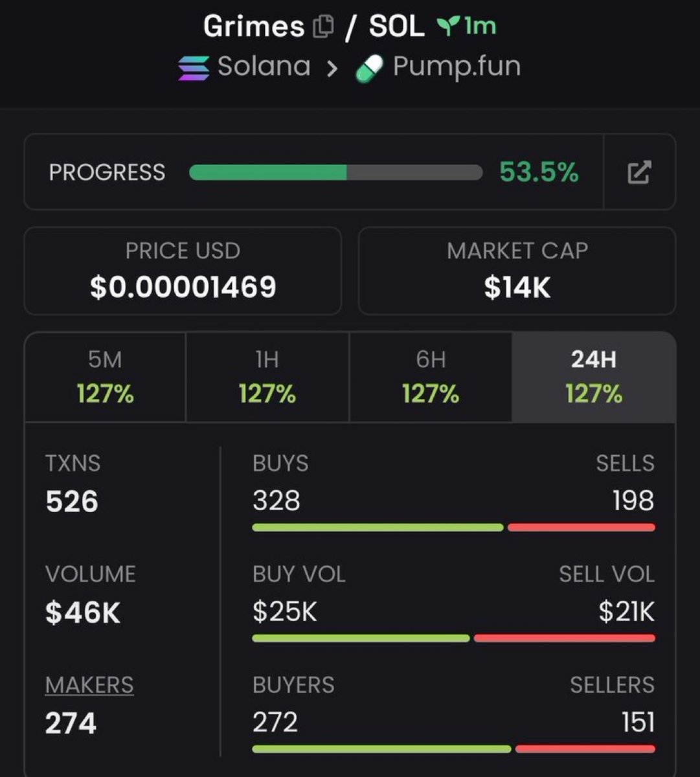Click the bonding curve progress bar

(x=335, y=172)
